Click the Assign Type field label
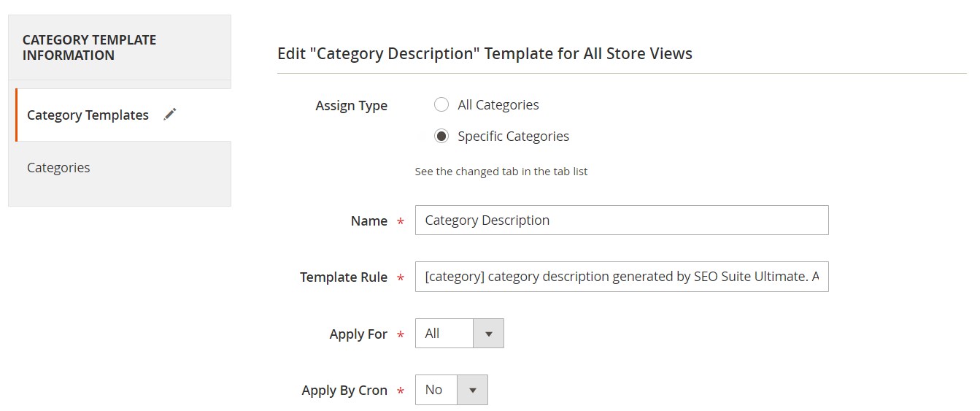This screenshot has width=980, height=411. 351,106
